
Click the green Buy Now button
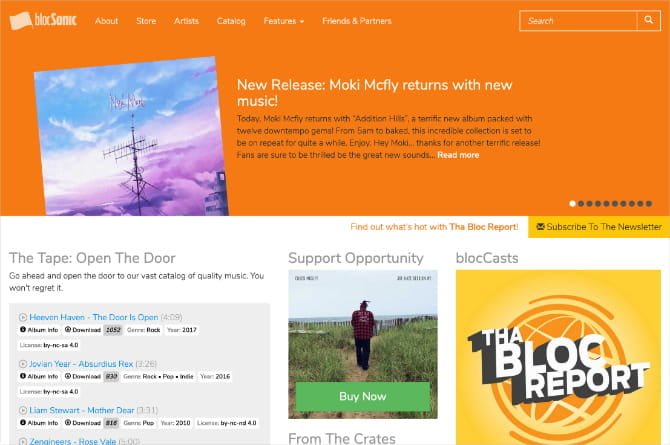[363, 397]
